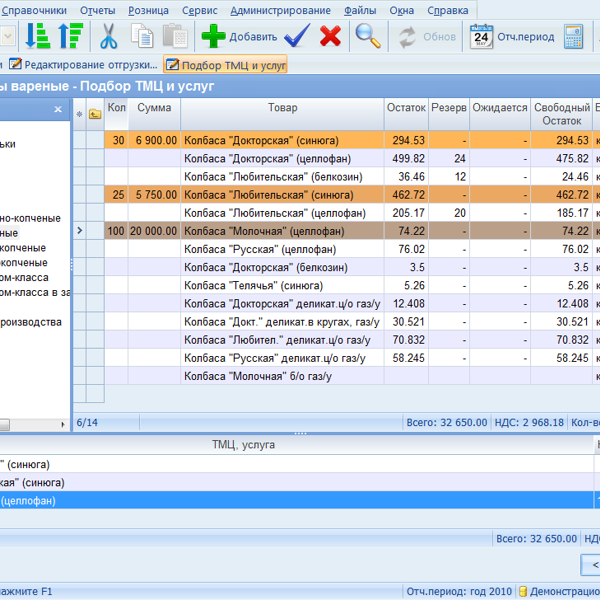
Task: Click the Кол cell with value 25
Action: pos(118,195)
